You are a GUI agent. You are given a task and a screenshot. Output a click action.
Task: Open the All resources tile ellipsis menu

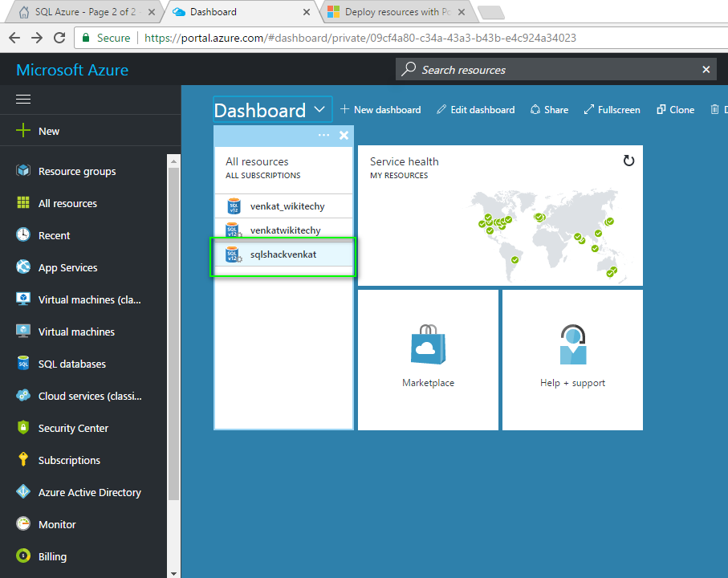(x=323, y=135)
